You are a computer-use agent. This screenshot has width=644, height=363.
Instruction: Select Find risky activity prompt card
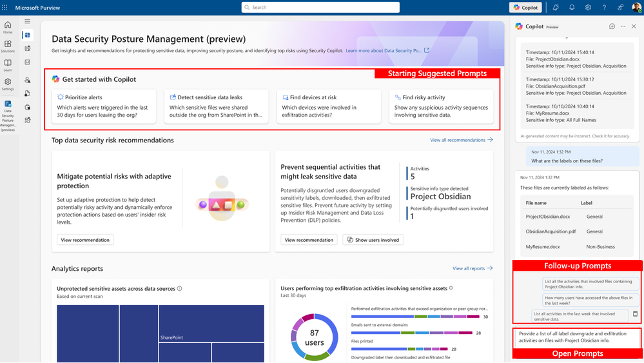441,106
